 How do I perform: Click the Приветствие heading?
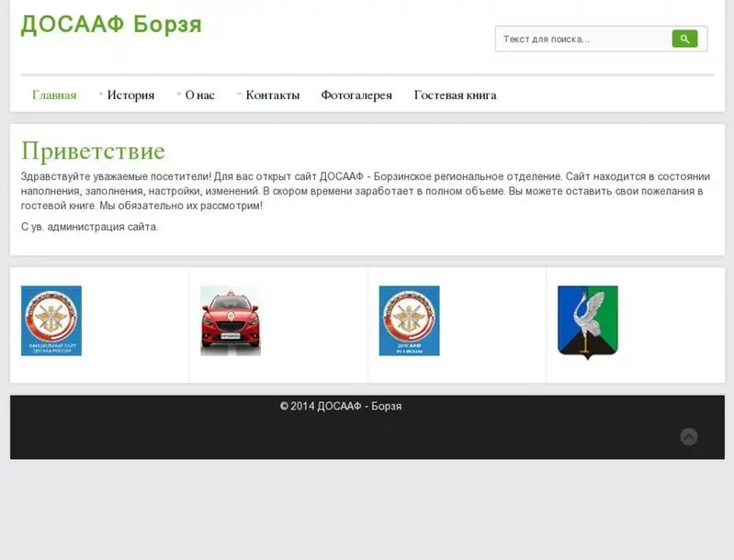(93, 151)
